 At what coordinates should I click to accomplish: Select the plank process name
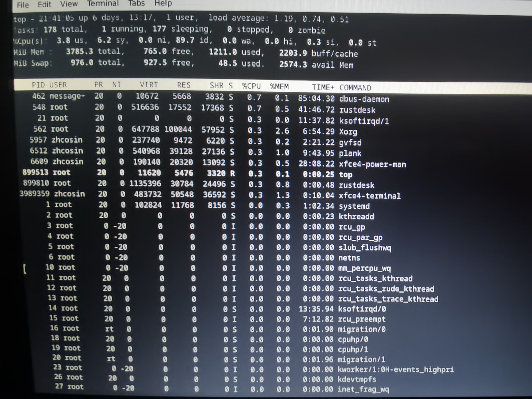[350, 153]
